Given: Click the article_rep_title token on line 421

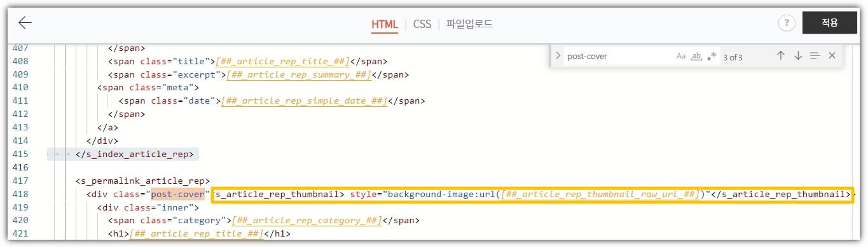Looking at the screenshot, I should pyautogui.click(x=196, y=234).
